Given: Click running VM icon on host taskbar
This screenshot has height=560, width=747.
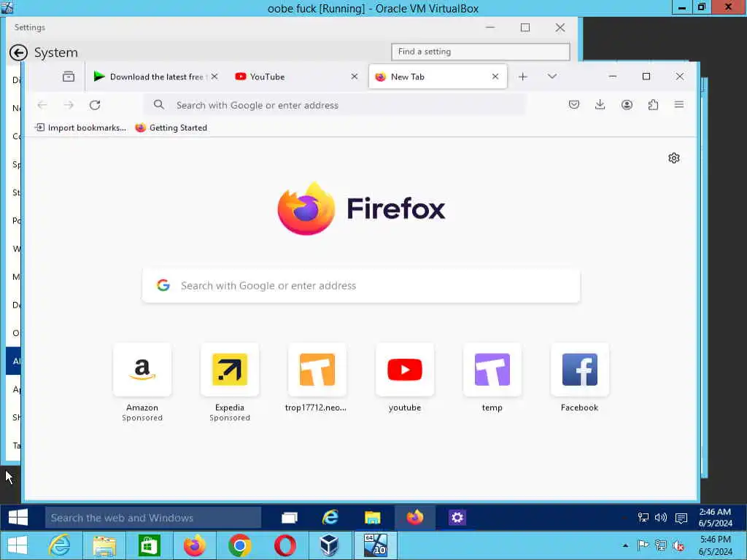Looking at the screenshot, I should click(x=376, y=545).
